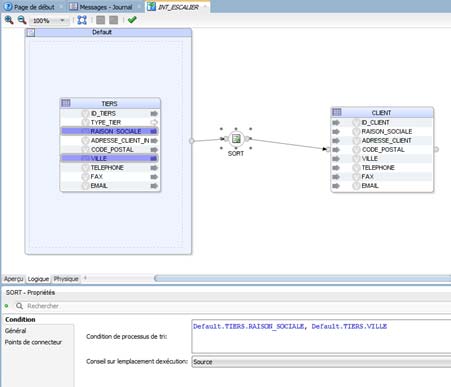Select EMAIL column in TIERS
This screenshot has height=387, width=451.
[x=110, y=186]
